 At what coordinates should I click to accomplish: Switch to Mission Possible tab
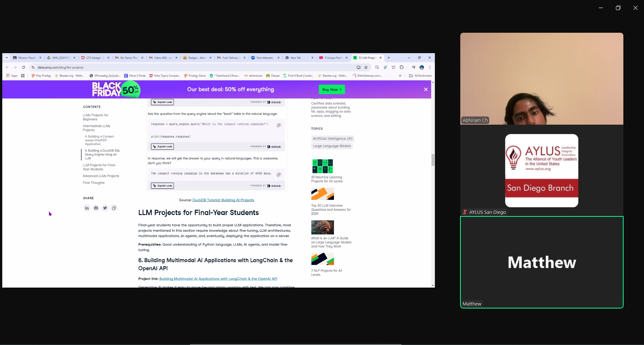point(27,58)
